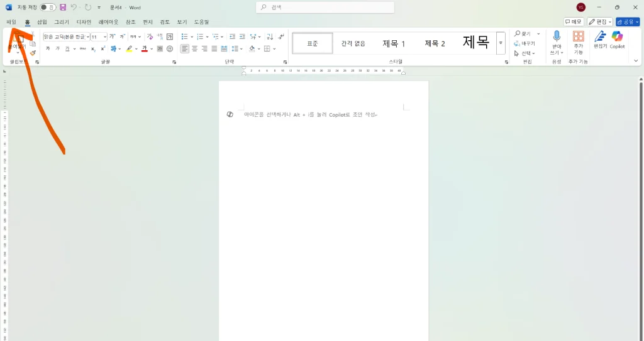The width and height of the screenshot is (644, 341).
Task: Click the Copy icon in clipboard group
Action: pos(33,43)
